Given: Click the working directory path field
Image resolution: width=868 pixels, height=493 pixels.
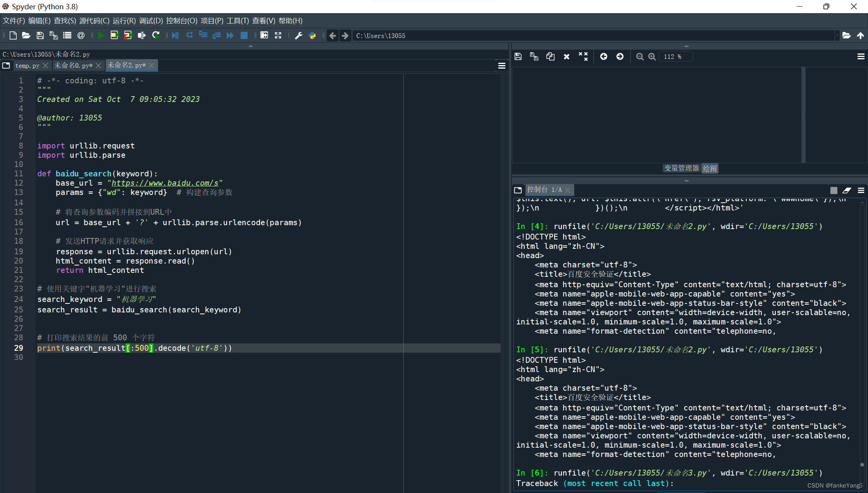Looking at the screenshot, I should (x=594, y=36).
